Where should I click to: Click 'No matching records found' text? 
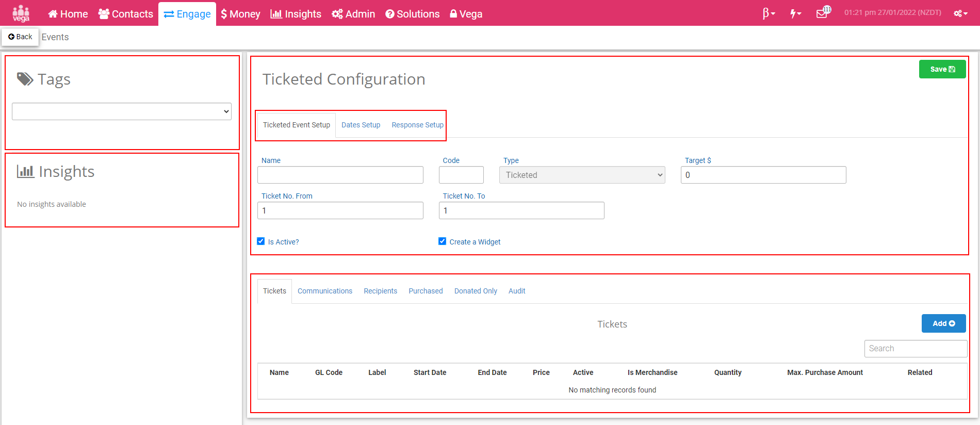tap(612, 390)
